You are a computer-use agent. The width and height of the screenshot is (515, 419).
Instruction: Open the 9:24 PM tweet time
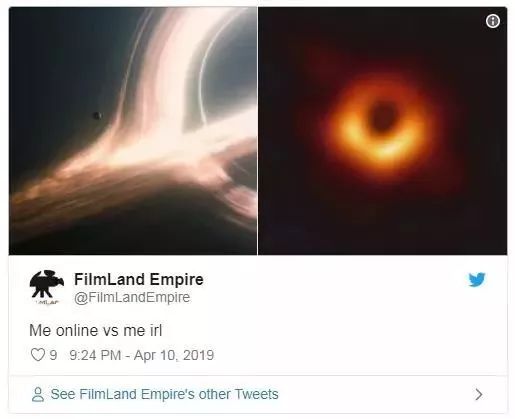click(x=95, y=355)
